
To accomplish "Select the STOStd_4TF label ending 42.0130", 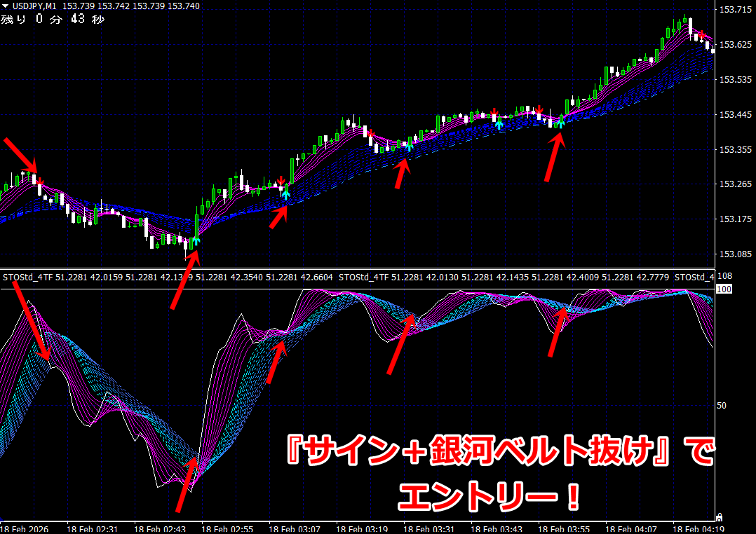I will [399, 278].
